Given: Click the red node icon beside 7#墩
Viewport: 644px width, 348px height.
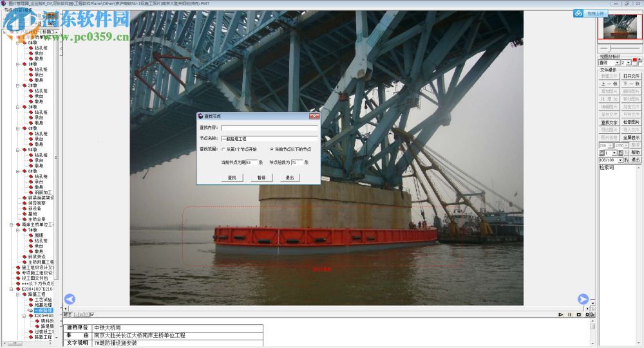Looking at the screenshot, I should 24,230.
